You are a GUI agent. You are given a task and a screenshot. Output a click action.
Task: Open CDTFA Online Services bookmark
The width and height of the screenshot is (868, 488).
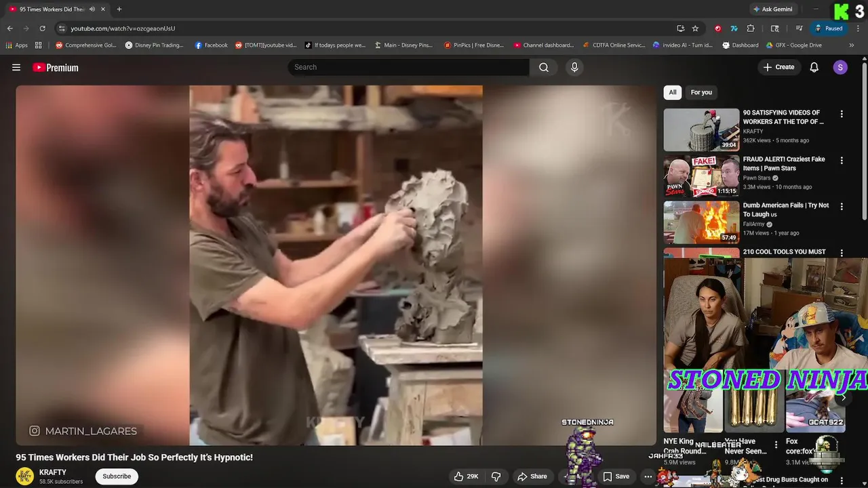(x=614, y=45)
